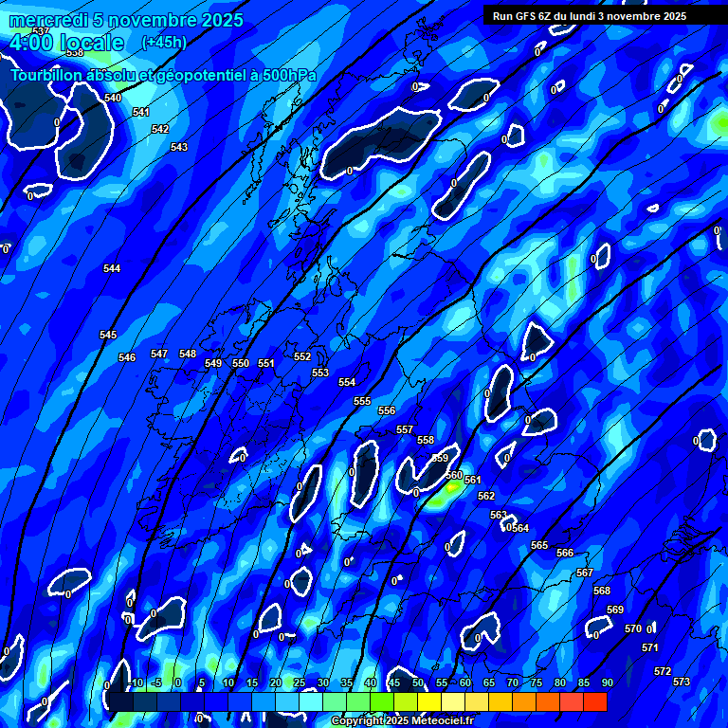Click the 565 contour label
The width and height of the screenshot is (728, 728).
(539, 545)
